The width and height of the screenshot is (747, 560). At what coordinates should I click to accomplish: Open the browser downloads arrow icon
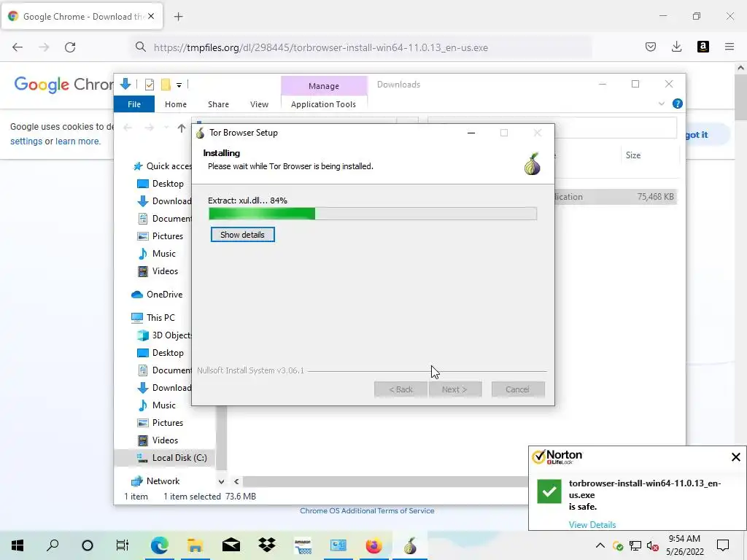point(676,47)
